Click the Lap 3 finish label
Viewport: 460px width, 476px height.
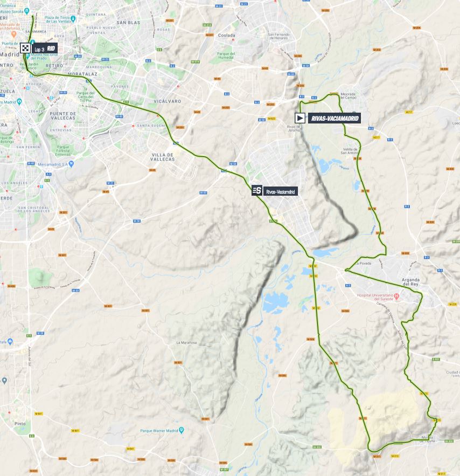tap(45, 49)
